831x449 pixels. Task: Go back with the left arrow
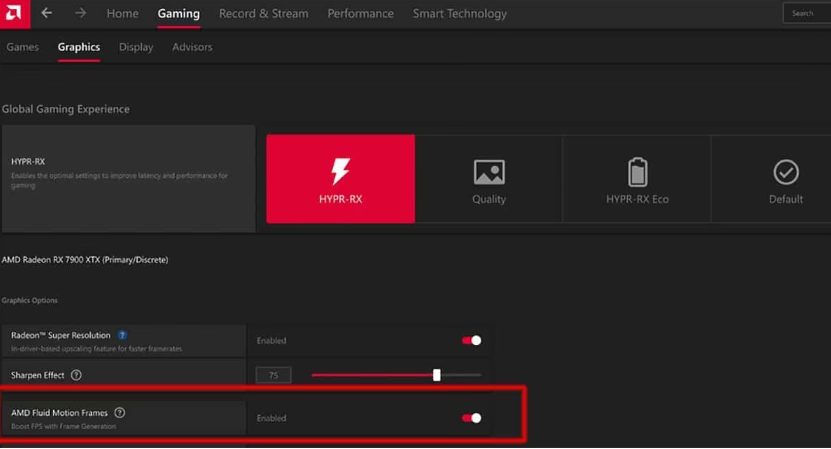click(47, 13)
